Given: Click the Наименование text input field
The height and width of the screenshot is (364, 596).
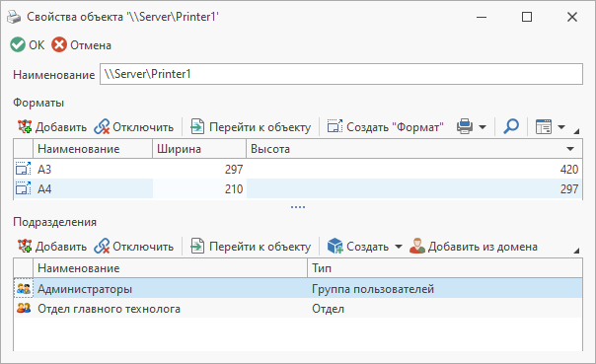Looking at the screenshot, I should point(341,74).
